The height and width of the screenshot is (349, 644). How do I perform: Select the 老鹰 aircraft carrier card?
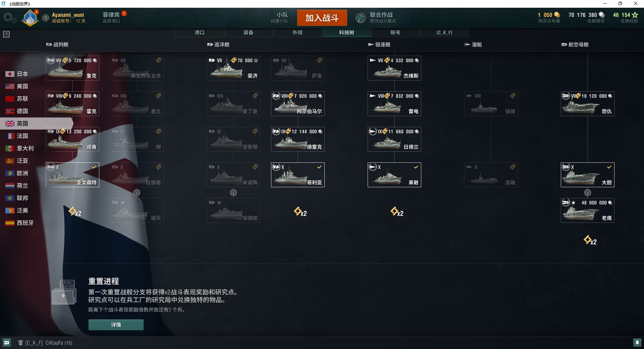pos(588,210)
